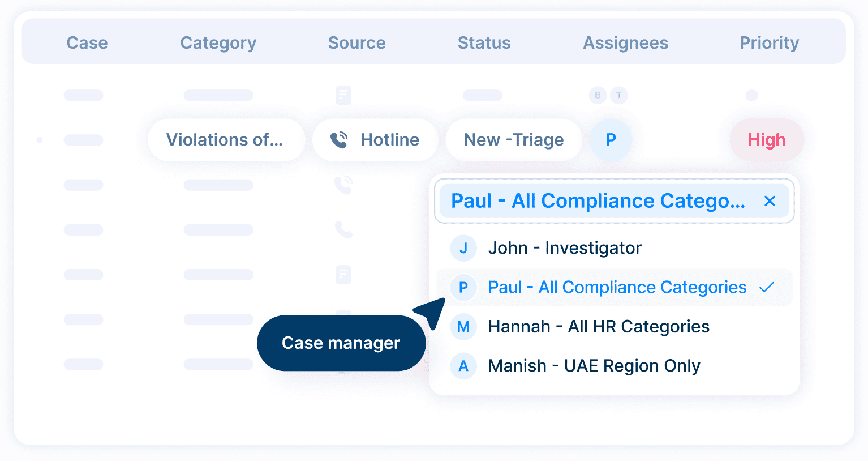The image size is (868, 461).
Task: Click the faded T assignee avatar
Action: pos(619,95)
